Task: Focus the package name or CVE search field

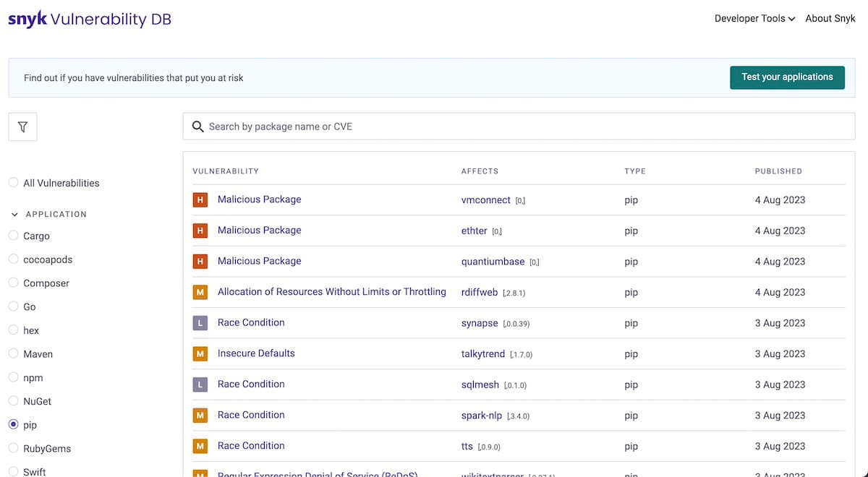Action: (528, 126)
